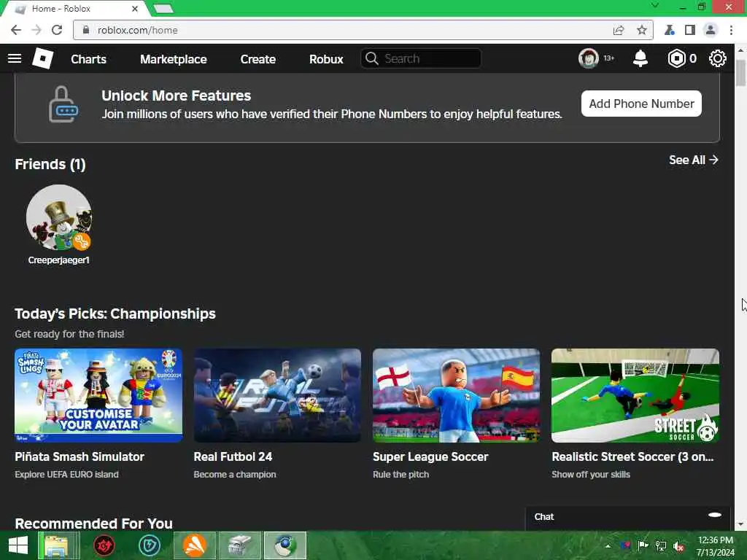Image resolution: width=747 pixels, height=560 pixels.
Task: Click the volume muted tray icon
Action: coord(678,546)
